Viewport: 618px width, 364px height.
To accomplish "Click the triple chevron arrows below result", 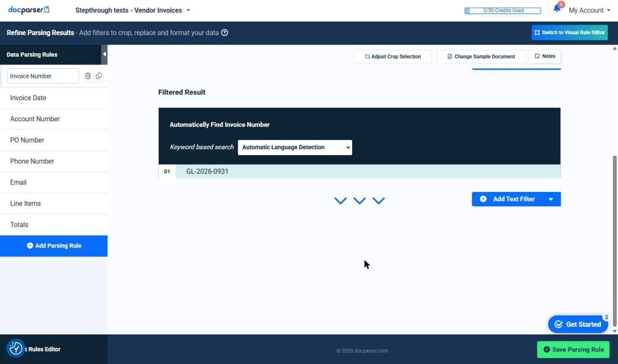I will pos(360,201).
